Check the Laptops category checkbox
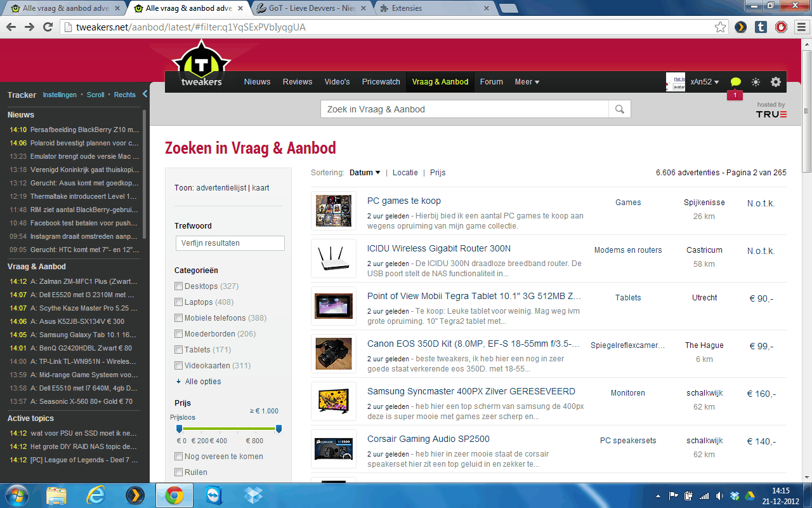The image size is (812, 508). coord(178,302)
